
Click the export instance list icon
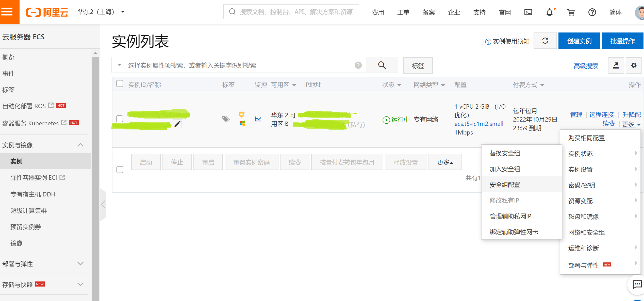[616, 65]
